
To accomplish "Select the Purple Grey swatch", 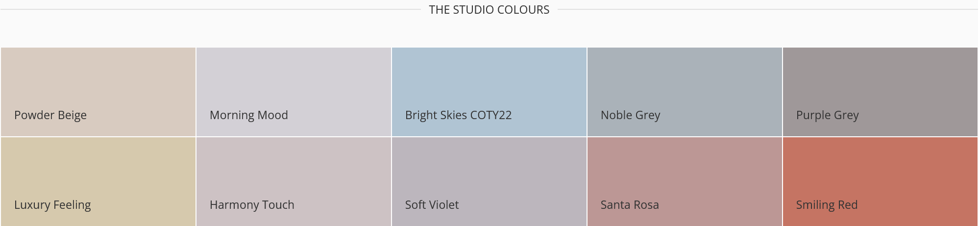I will pyautogui.click(x=880, y=92).
